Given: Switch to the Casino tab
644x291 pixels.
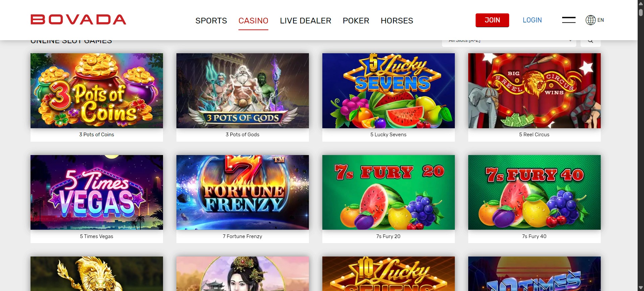Looking at the screenshot, I should (253, 21).
